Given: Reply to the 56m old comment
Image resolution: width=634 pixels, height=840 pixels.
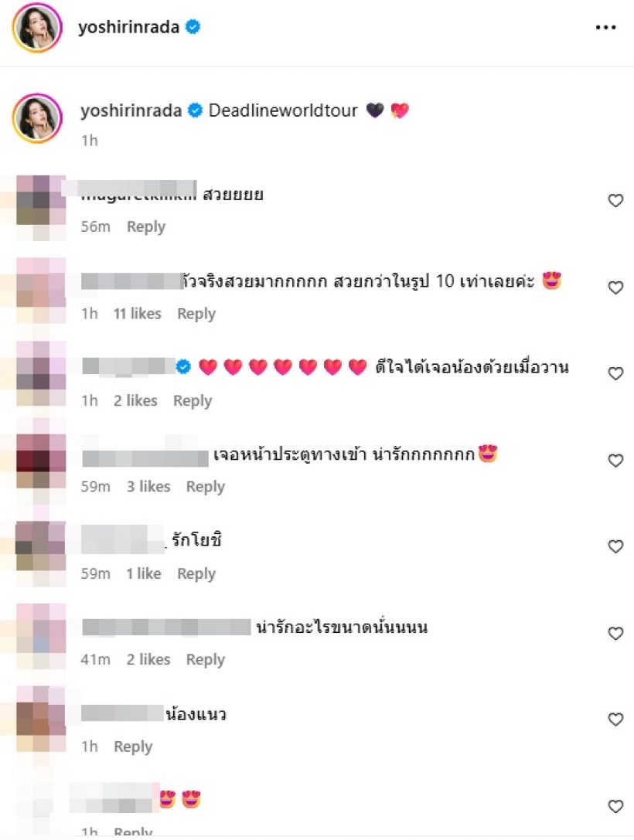Looking at the screenshot, I should coord(146,226).
